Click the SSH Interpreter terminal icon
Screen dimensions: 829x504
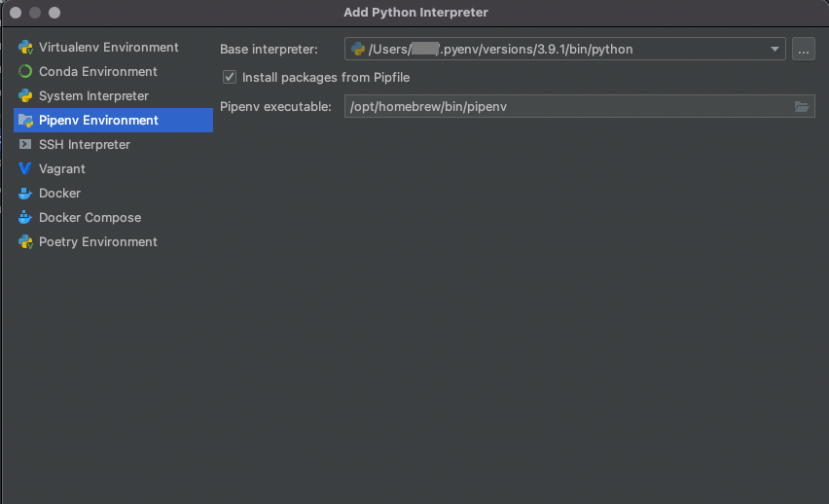(25, 144)
